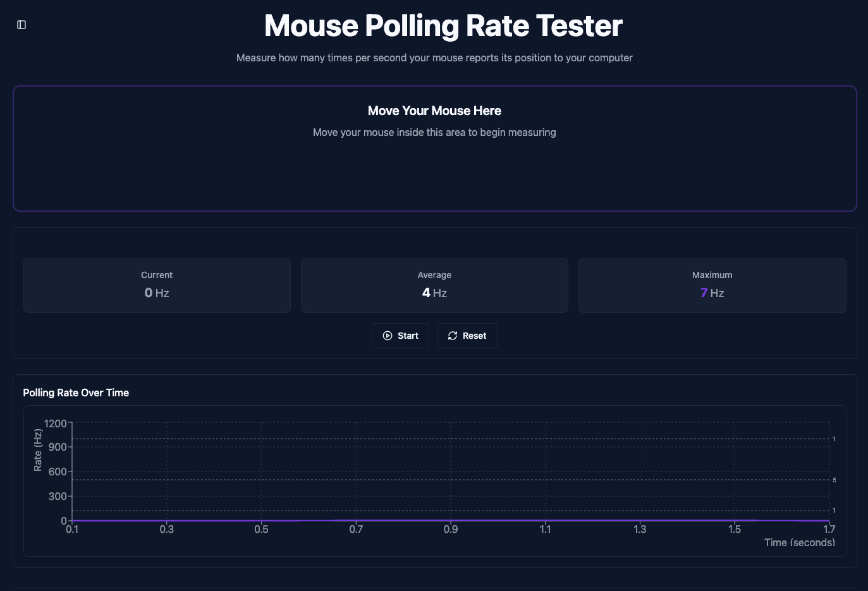Click the play icon in Start button

coord(388,336)
